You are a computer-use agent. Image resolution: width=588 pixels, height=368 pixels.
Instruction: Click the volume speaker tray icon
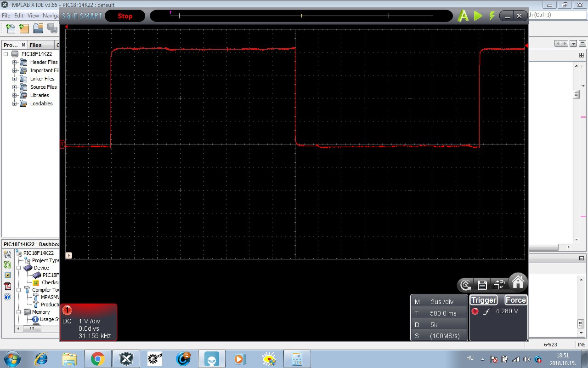coord(527,359)
